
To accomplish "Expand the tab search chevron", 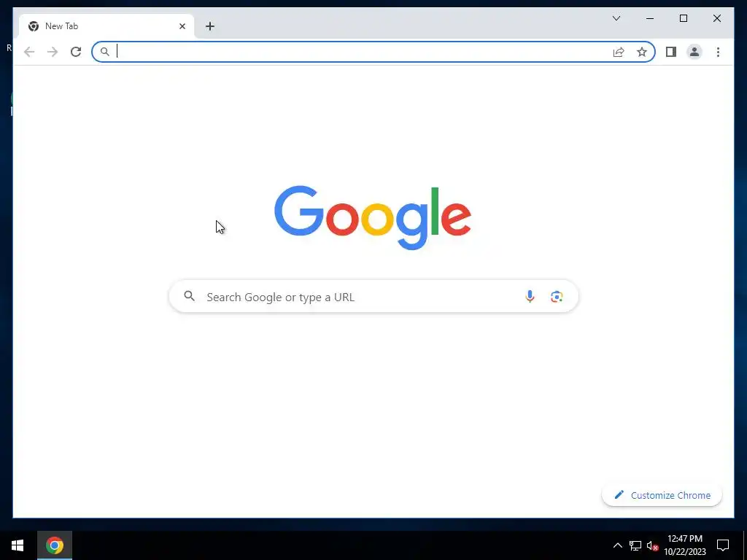I will 616,18.
